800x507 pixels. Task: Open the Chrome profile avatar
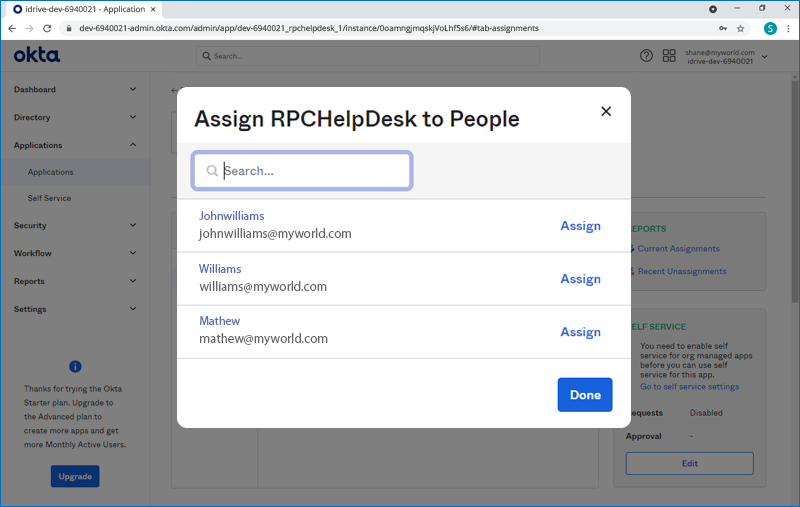click(769, 28)
